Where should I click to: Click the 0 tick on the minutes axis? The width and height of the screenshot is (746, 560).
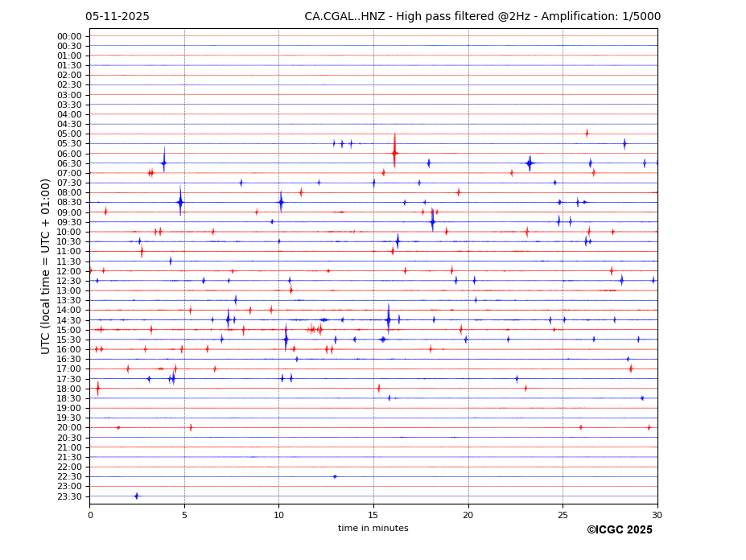point(89,515)
